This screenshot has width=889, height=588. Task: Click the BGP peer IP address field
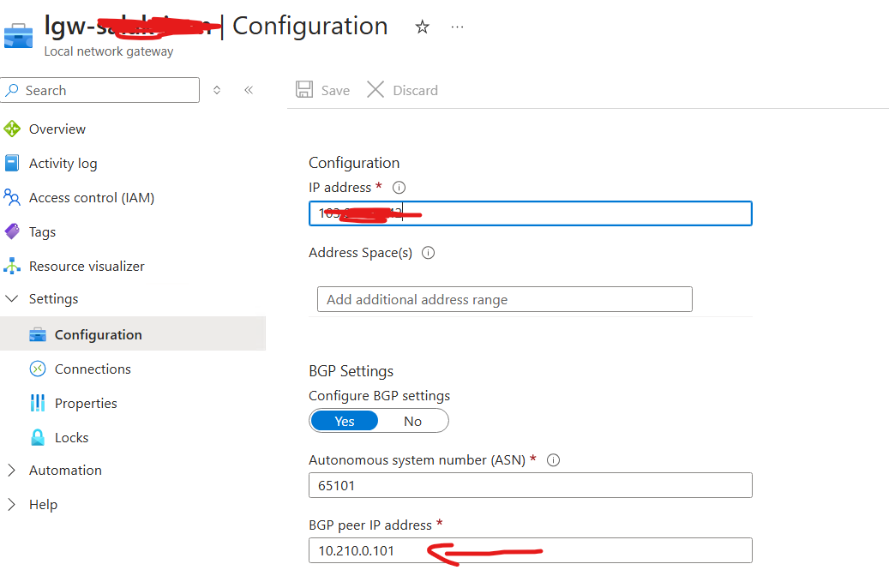click(x=531, y=550)
